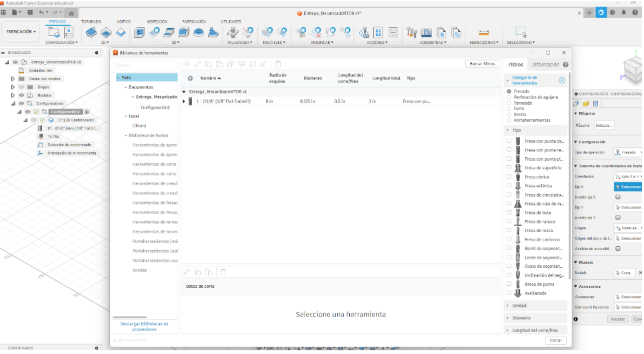Click the new tool plus icon
This screenshot has width=644, height=354.
point(187,64)
